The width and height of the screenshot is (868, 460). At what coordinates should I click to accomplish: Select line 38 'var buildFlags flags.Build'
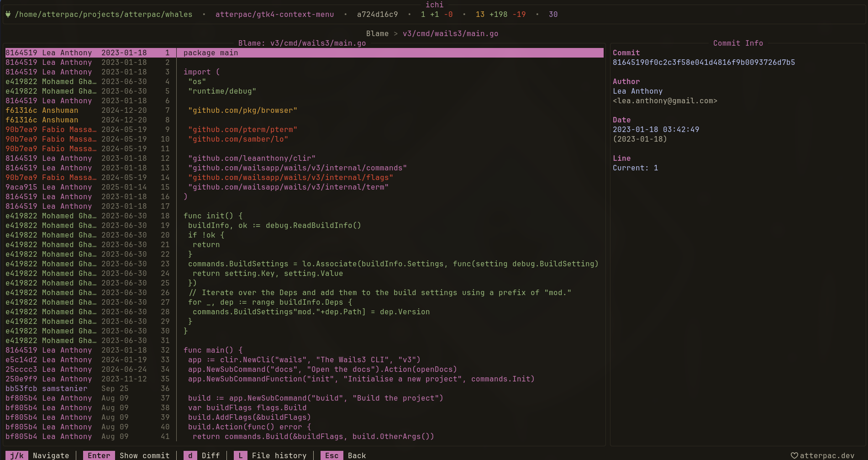click(304, 407)
